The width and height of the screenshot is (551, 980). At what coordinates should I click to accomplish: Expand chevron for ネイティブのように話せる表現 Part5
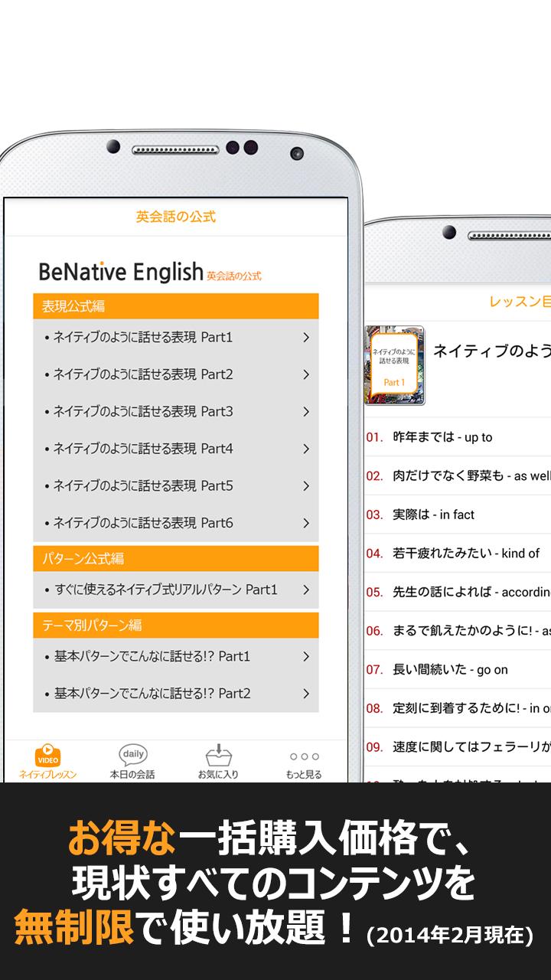point(306,485)
